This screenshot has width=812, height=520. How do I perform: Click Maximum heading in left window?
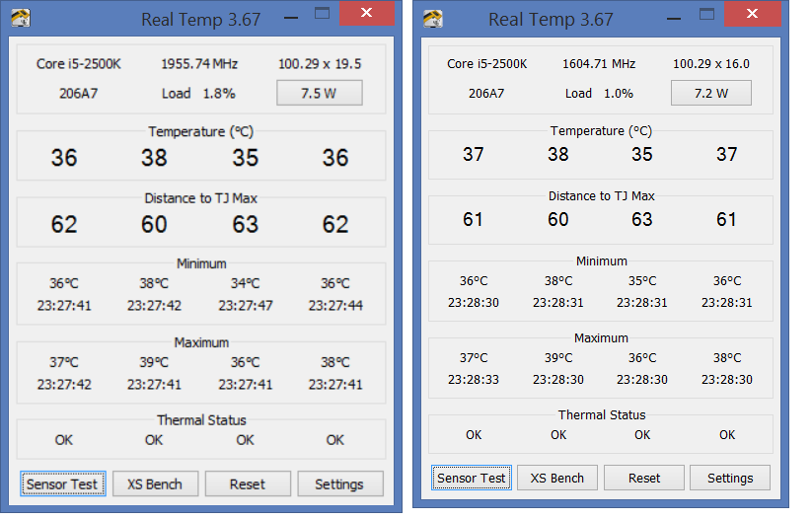pos(201,342)
